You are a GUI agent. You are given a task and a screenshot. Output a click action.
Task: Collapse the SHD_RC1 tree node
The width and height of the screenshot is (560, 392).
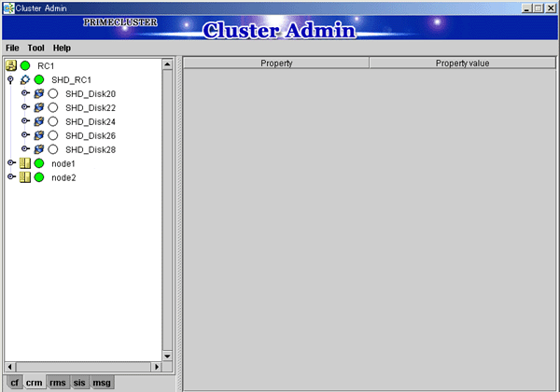pyautogui.click(x=10, y=79)
